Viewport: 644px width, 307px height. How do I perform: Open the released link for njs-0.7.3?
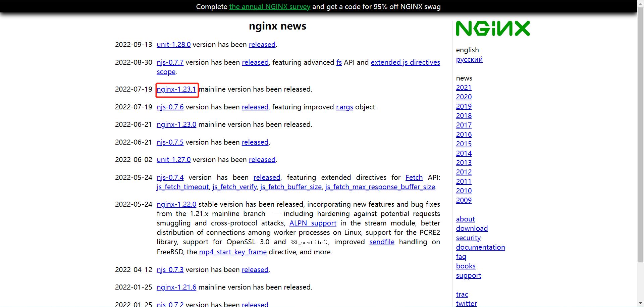click(255, 270)
